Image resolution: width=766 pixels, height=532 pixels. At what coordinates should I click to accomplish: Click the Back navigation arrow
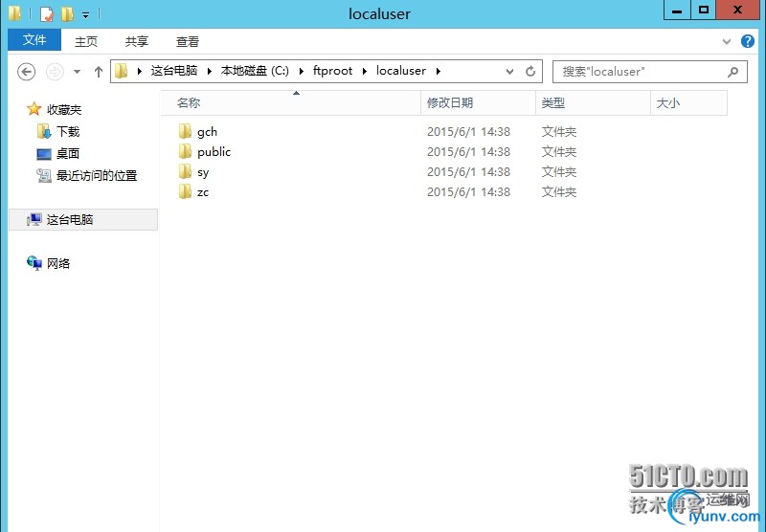point(27,72)
